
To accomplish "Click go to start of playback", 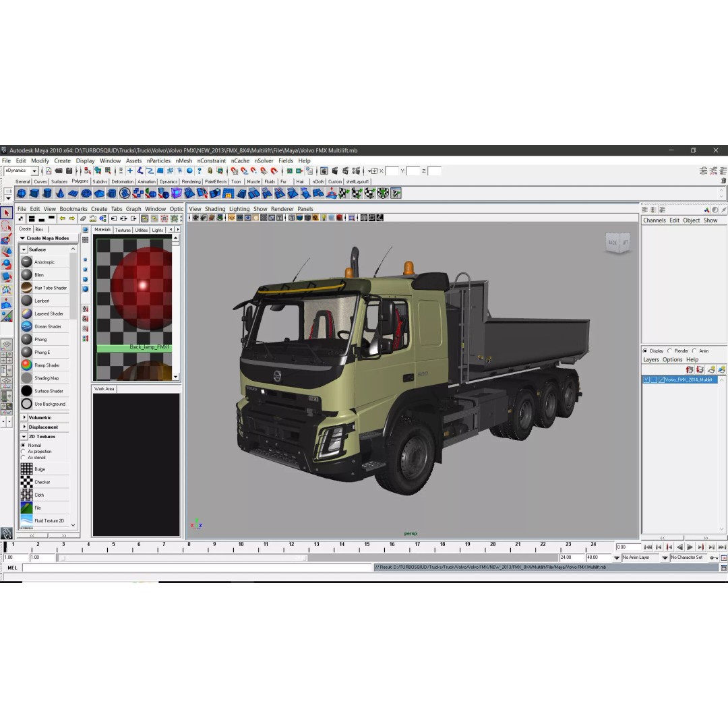I will point(648,547).
